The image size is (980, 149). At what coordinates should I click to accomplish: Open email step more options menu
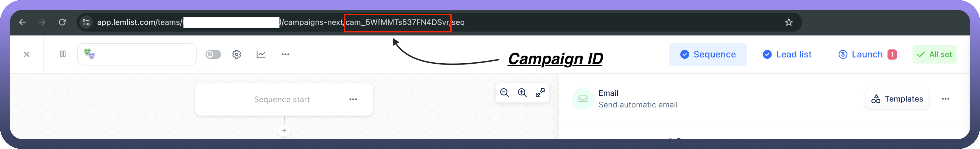[945, 99]
